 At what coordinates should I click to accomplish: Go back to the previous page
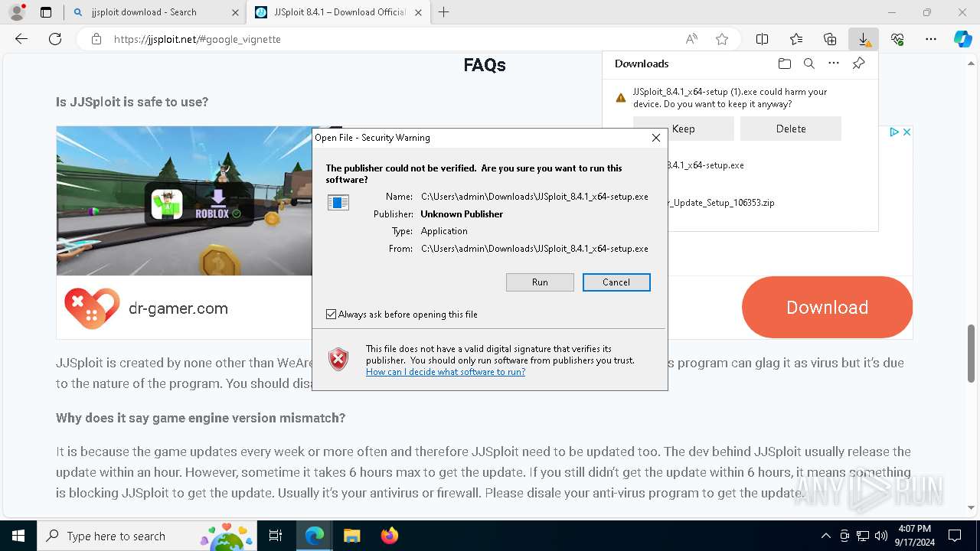pyautogui.click(x=21, y=39)
